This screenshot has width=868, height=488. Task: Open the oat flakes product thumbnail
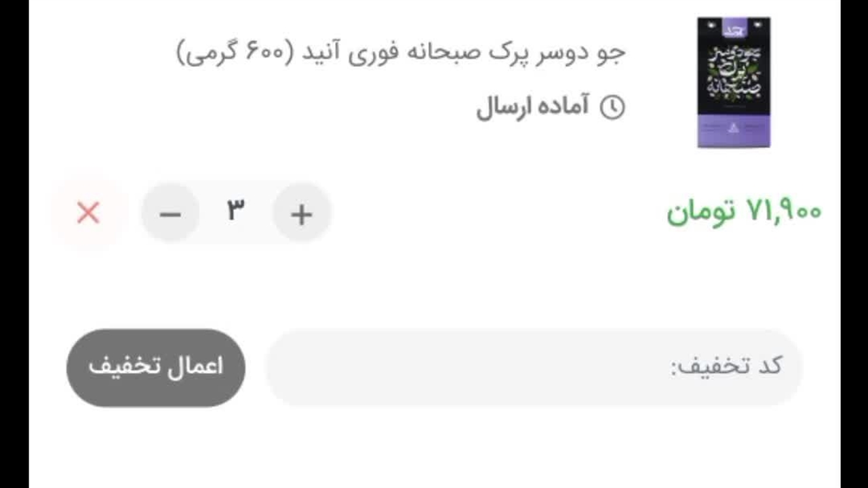pos(734,82)
